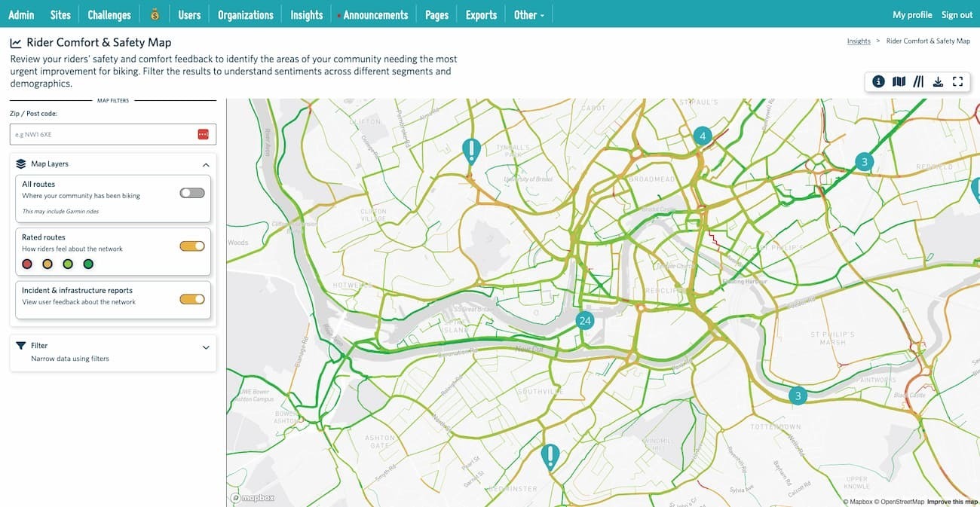Click the funnel icon next to Filter

(22, 345)
